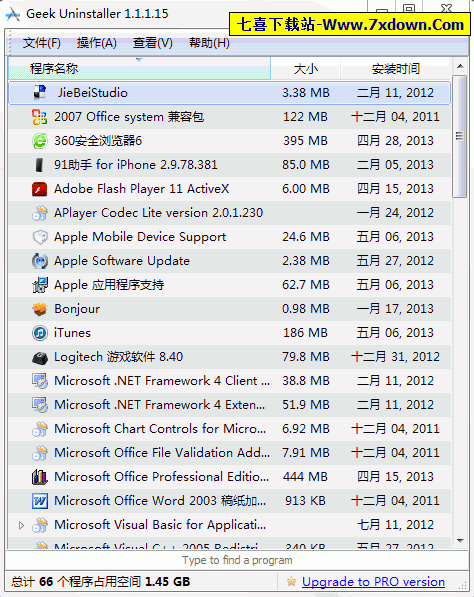Screen dimensions: 474x597
Task: Click the star icon beside Upgrade link
Action: (291, 581)
